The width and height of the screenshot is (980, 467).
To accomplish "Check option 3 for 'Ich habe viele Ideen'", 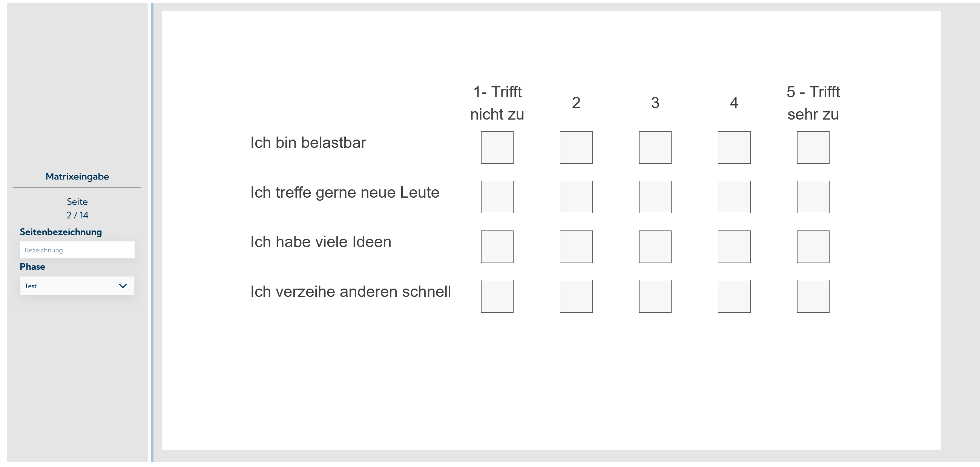I will [655, 247].
